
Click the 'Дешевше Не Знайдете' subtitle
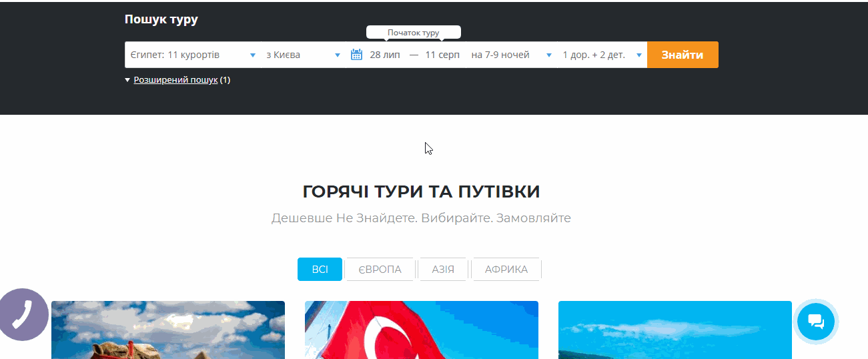pos(421,218)
